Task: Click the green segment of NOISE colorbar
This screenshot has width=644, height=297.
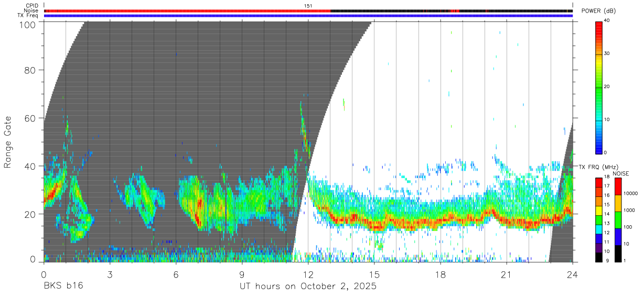Action: [617, 220]
